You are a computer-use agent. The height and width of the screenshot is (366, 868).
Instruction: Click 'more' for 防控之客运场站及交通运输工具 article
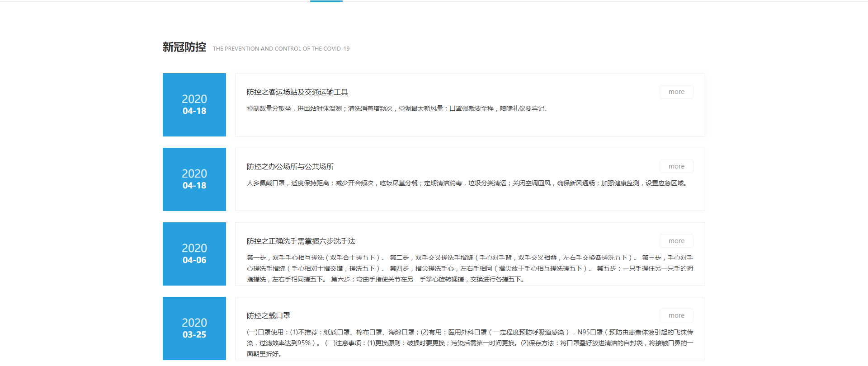tap(676, 92)
